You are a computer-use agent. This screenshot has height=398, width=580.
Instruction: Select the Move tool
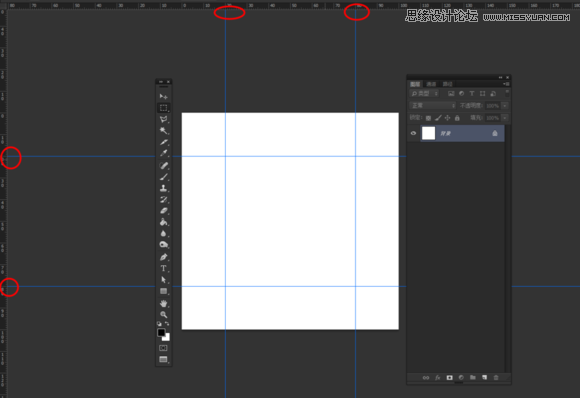pos(163,97)
